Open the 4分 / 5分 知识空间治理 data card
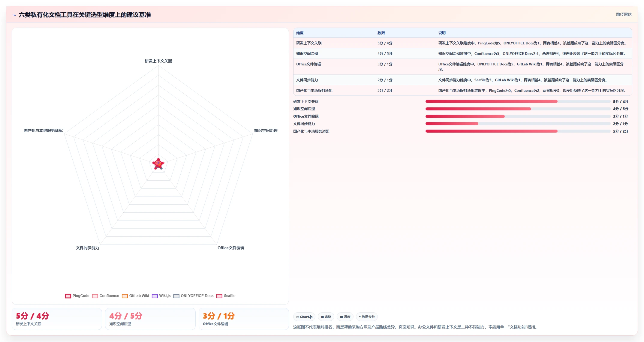The height and width of the screenshot is (342, 644). pyautogui.click(x=150, y=319)
